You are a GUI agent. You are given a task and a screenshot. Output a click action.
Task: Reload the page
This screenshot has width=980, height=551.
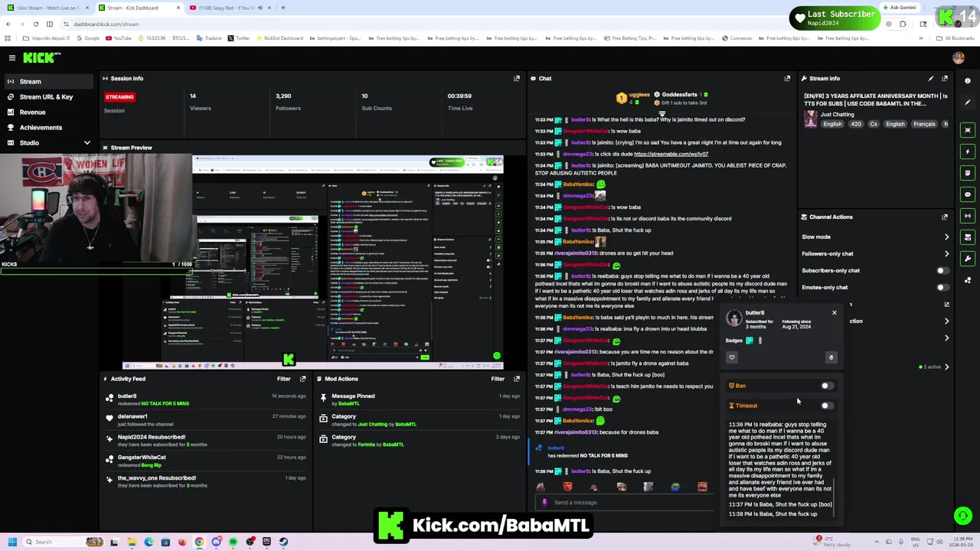point(35,24)
